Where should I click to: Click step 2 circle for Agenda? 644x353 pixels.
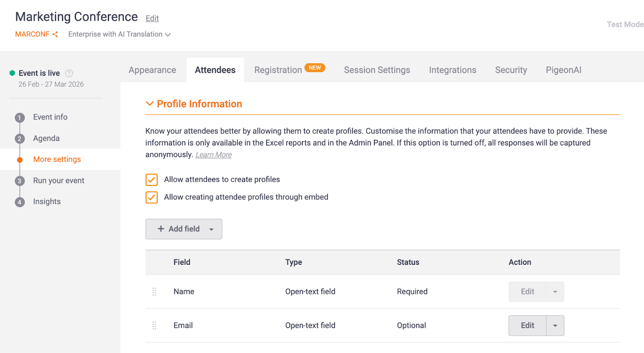[19, 139]
